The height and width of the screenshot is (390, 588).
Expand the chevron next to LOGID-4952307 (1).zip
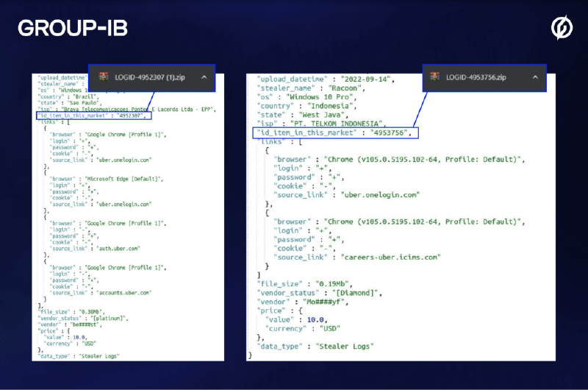coord(203,77)
